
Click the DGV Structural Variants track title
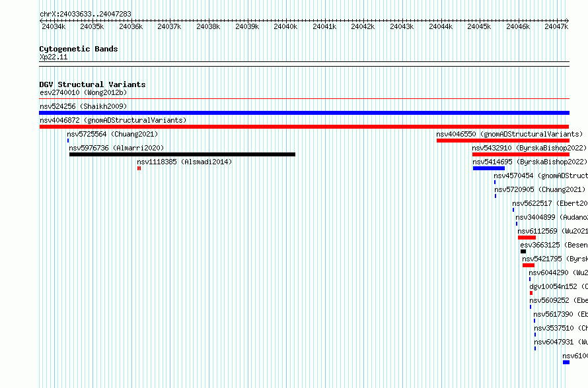(x=92, y=84)
